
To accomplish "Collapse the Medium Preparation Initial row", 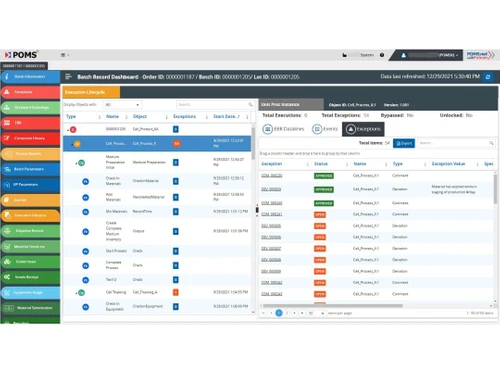I will click(76, 163).
